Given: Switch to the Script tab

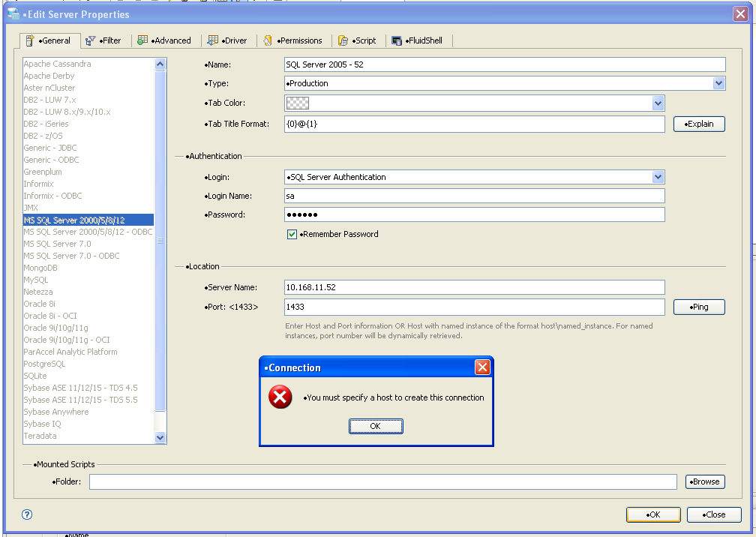Looking at the screenshot, I should coord(357,41).
